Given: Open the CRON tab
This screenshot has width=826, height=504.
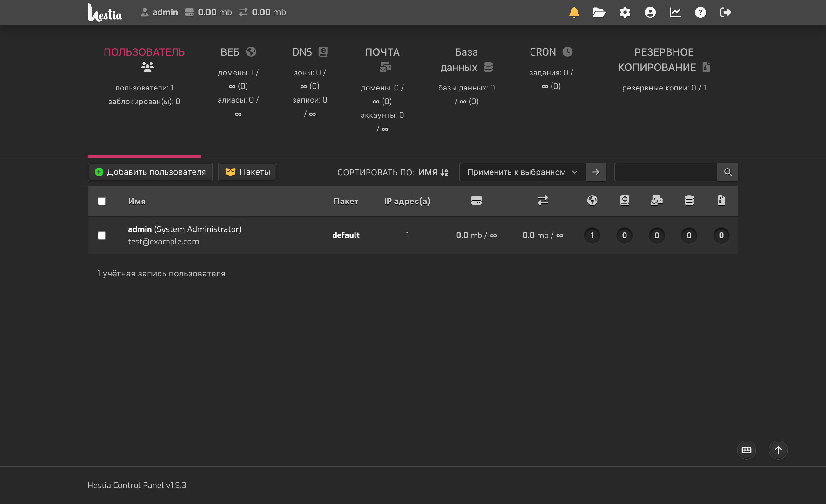Looking at the screenshot, I should [551, 69].
